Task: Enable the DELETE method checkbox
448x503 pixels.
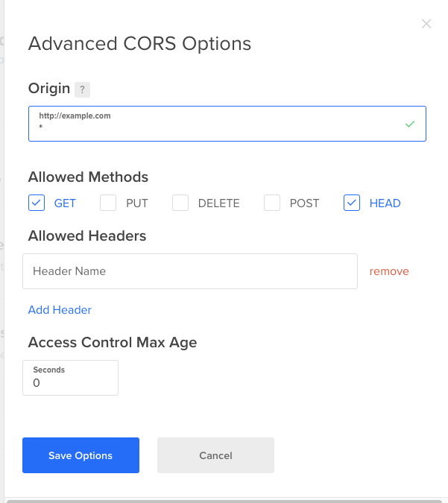Action: click(180, 203)
